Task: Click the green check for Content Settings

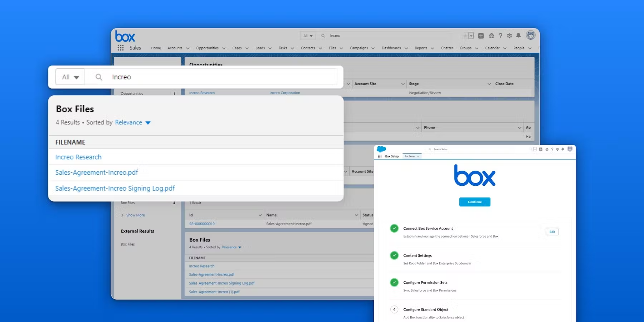Action: (394, 255)
